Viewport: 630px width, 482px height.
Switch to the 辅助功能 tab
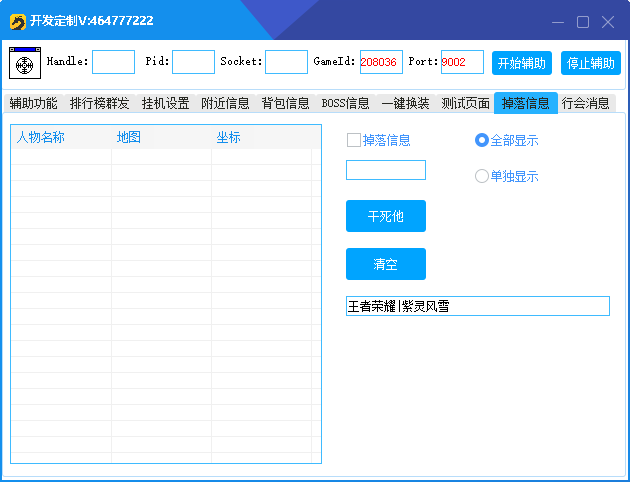(33, 103)
